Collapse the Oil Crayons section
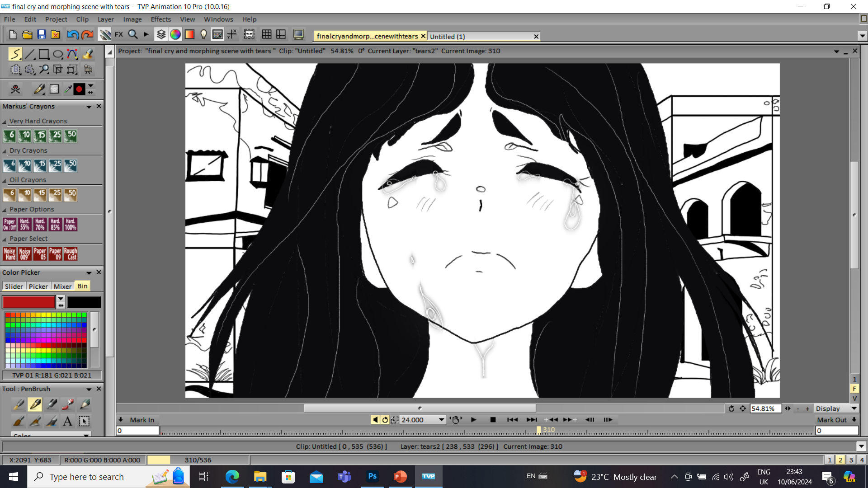The image size is (868, 488). tap(5, 180)
